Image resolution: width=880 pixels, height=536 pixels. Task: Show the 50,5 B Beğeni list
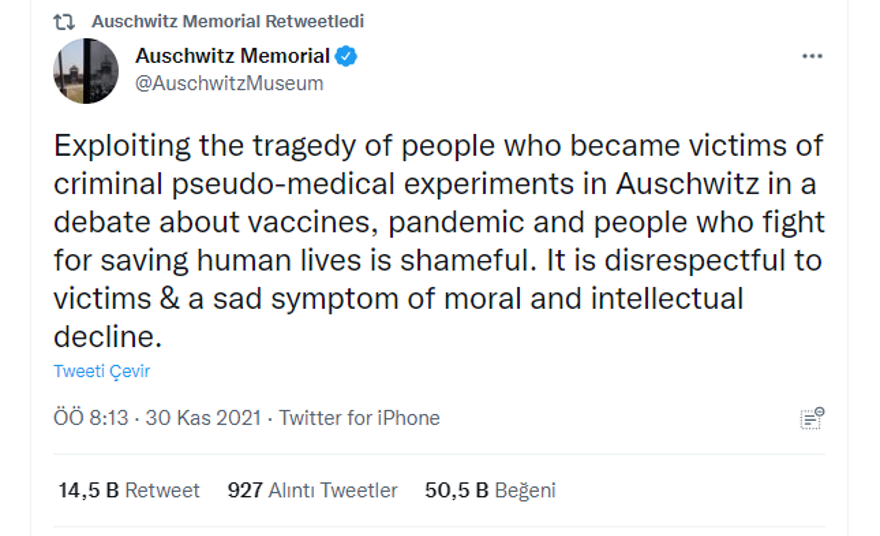click(x=490, y=490)
